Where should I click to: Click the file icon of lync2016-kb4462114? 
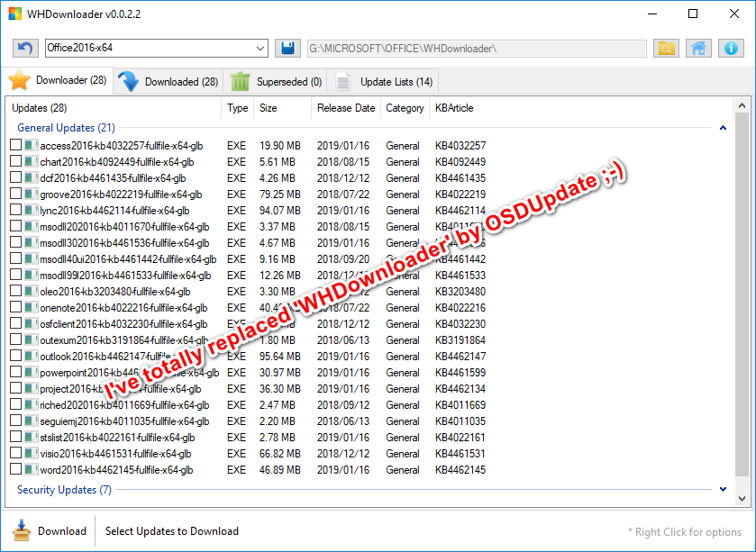(32, 210)
